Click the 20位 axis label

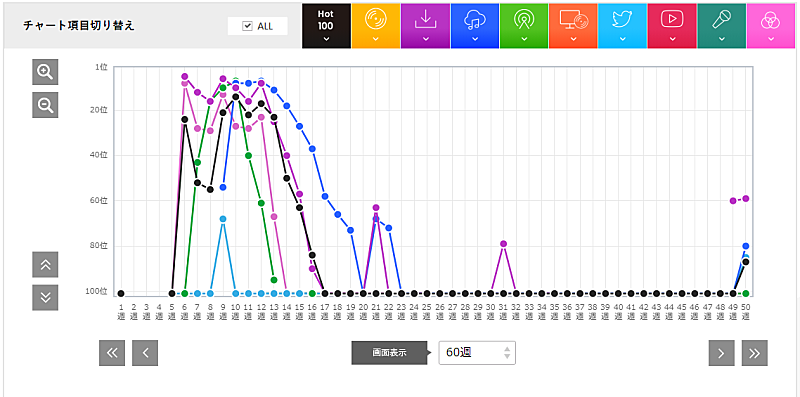[99, 110]
